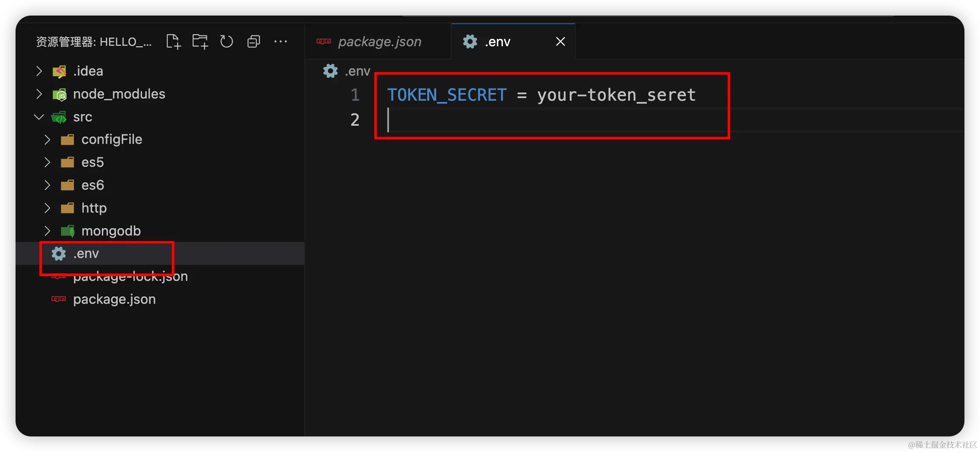Close the .env tab

click(x=560, y=42)
